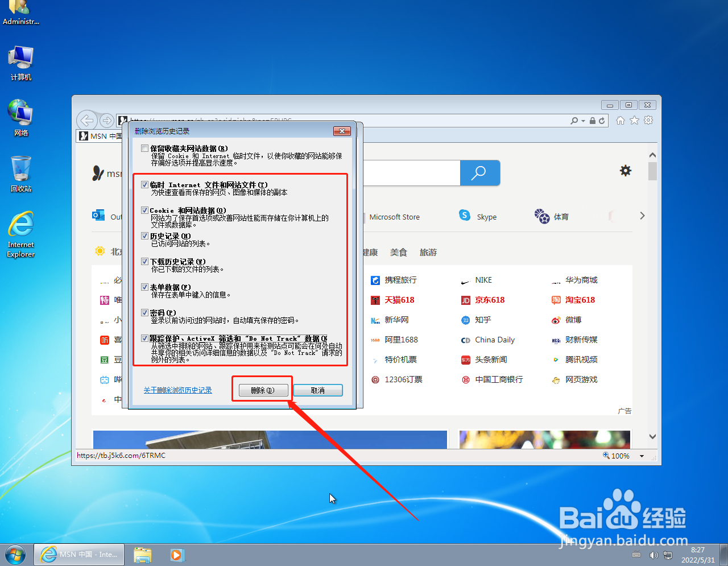Check 保留收藏夹网站数据 checkbox

pyautogui.click(x=145, y=148)
